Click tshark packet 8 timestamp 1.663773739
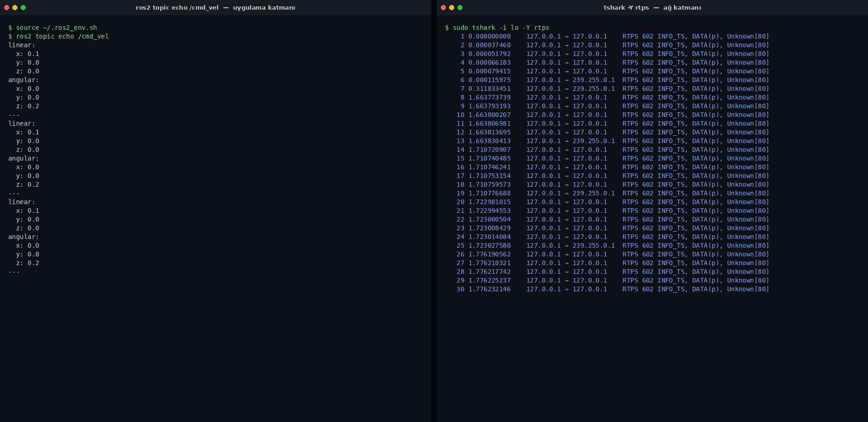This screenshot has height=422, width=868. click(490, 97)
